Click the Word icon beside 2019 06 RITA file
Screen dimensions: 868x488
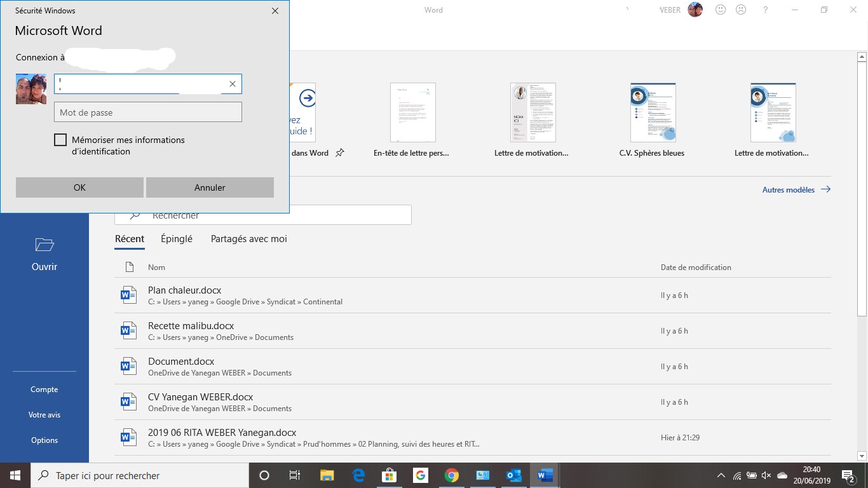click(x=129, y=437)
